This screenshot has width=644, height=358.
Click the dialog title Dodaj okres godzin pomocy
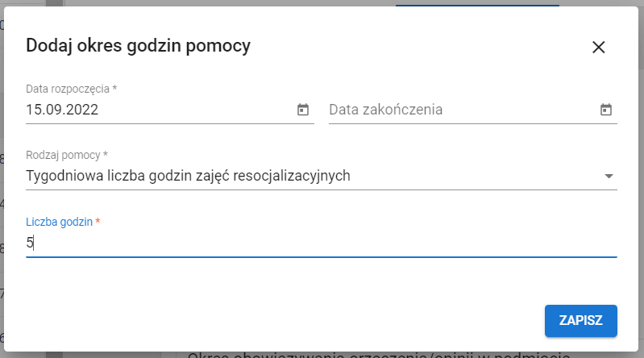[x=138, y=46]
